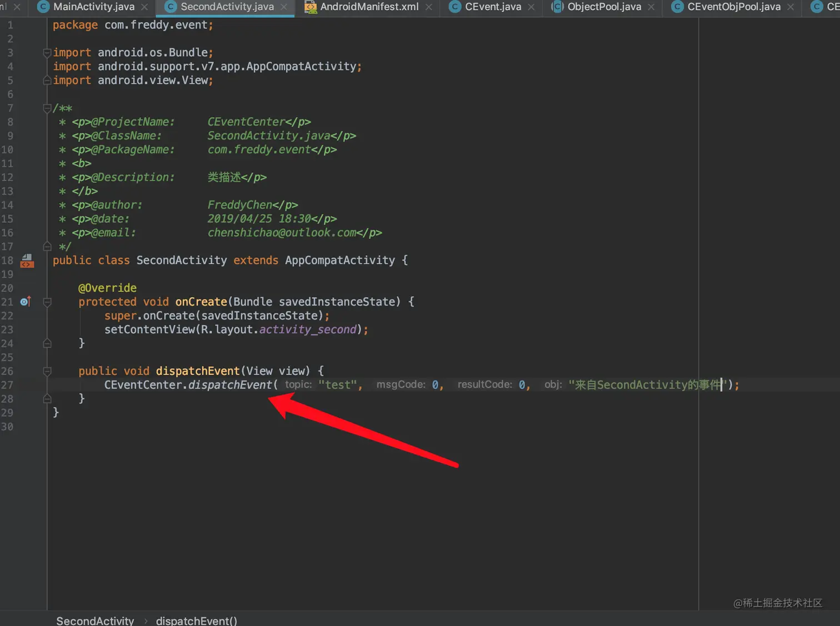Click line number 18 in the gutter

(x=7, y=261)
